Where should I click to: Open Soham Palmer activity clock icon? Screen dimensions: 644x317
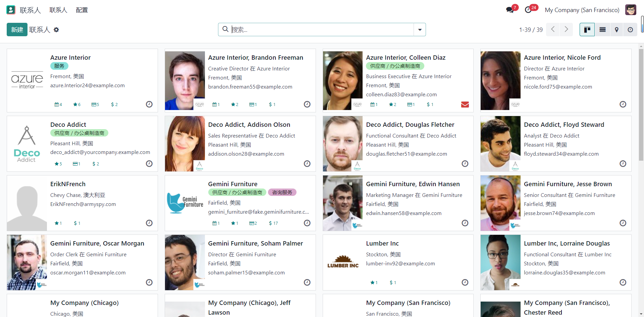pyautogui.click(x=307, y=282)
